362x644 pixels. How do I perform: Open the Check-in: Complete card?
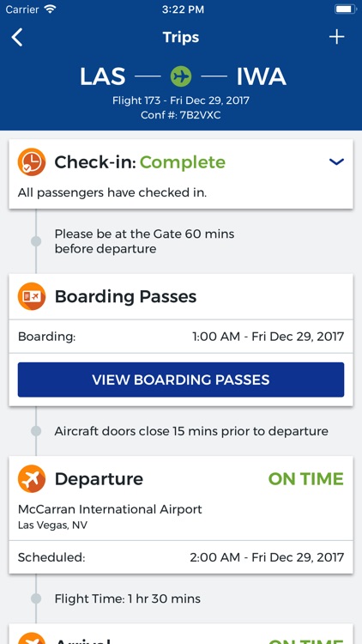click(181, 173)
